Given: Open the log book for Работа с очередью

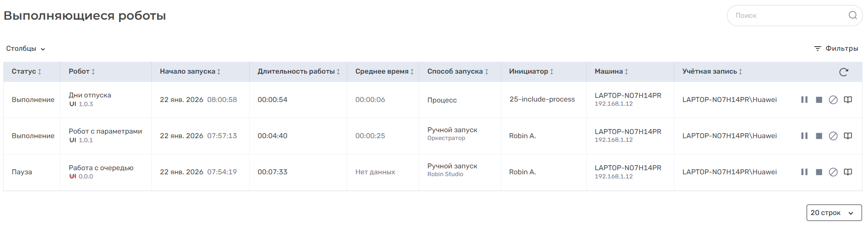Looking at the screenshot, I should tap(848, 172).
